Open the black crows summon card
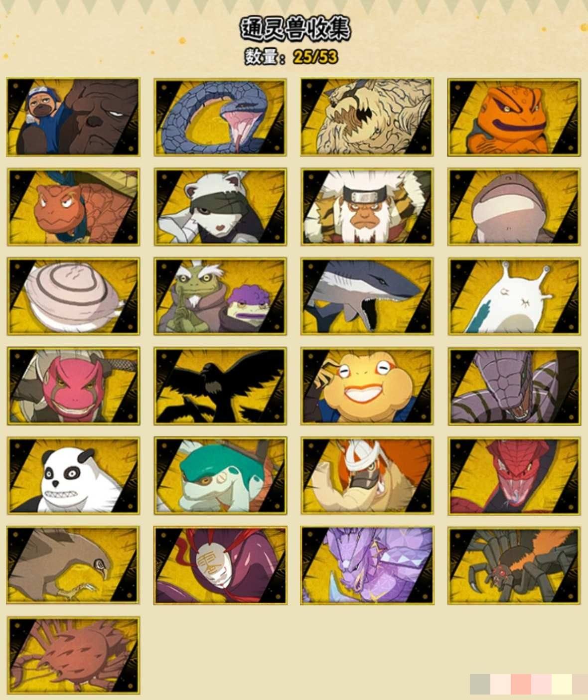Screen dimensions: 588x700 pyautogui.click(x=220, y=387)
